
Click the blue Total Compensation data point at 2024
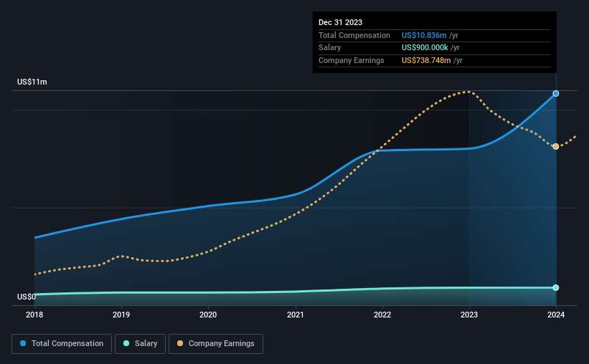pos(555,93)
